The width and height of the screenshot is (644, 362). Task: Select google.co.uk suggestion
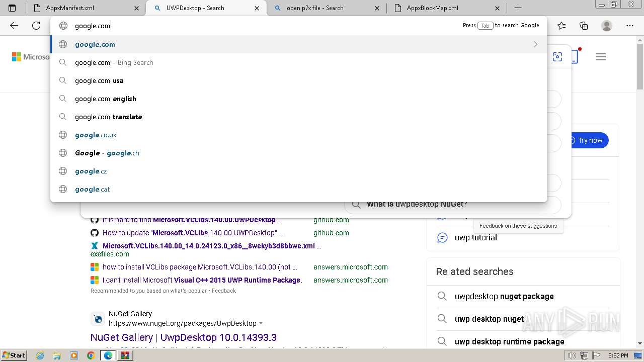click(299, 135)
